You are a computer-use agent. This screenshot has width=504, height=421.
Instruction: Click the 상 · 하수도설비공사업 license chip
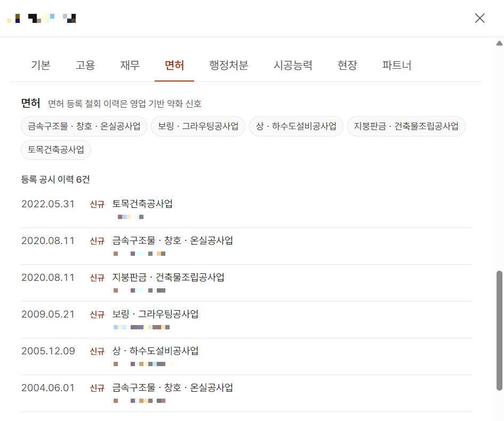pos(296,126)
